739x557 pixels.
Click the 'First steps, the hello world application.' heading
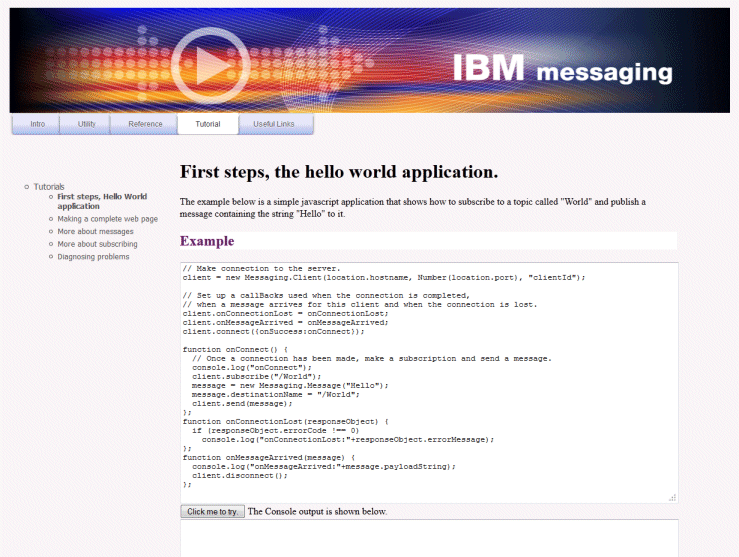coord(338,171)
